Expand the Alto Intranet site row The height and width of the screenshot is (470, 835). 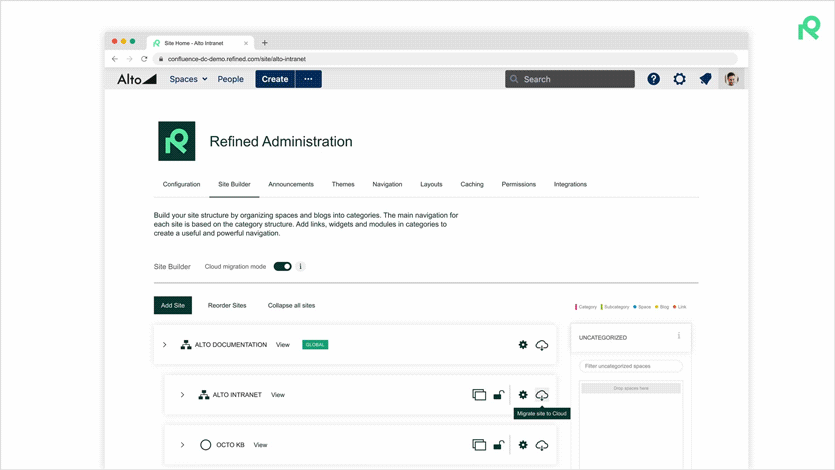[182, 395]
